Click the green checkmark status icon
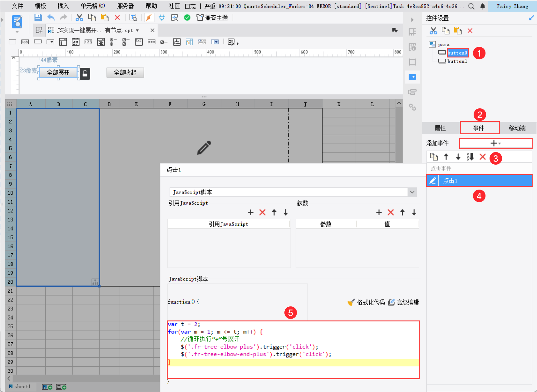The image size is (537, 392). tap(187, 17)
